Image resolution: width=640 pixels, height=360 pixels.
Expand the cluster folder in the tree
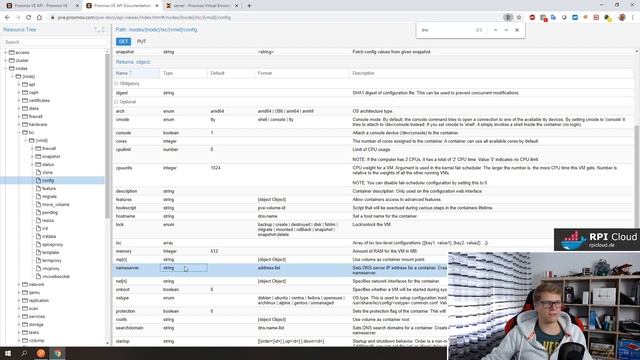[x=6, y=60]
